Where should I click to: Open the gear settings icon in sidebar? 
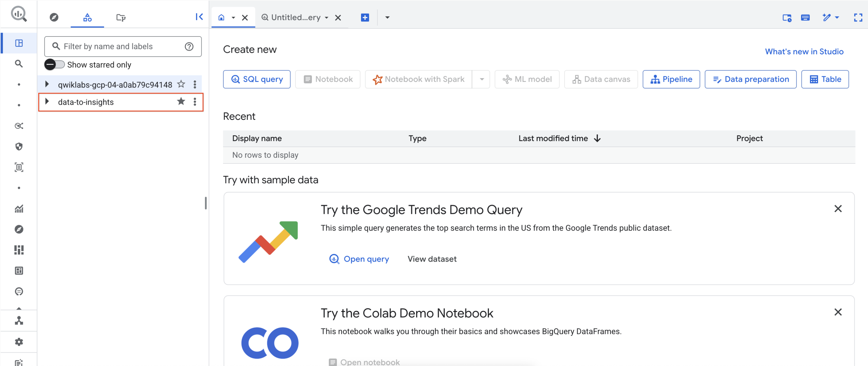(19, 342)
